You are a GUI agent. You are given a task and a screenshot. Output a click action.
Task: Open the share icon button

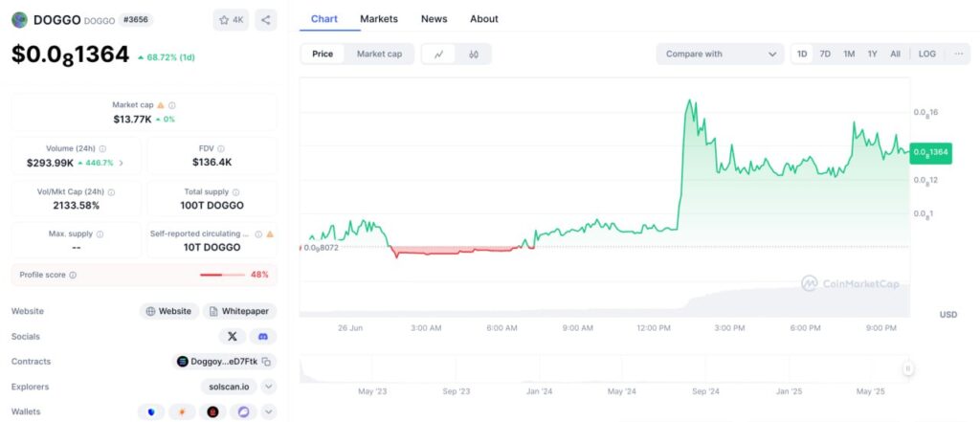click(266, 20)
